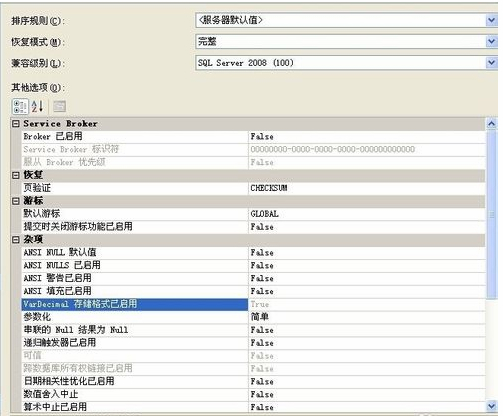Click the False value of Broker 已启用
The width and height of the screenshot is (503, 416).
262,137
